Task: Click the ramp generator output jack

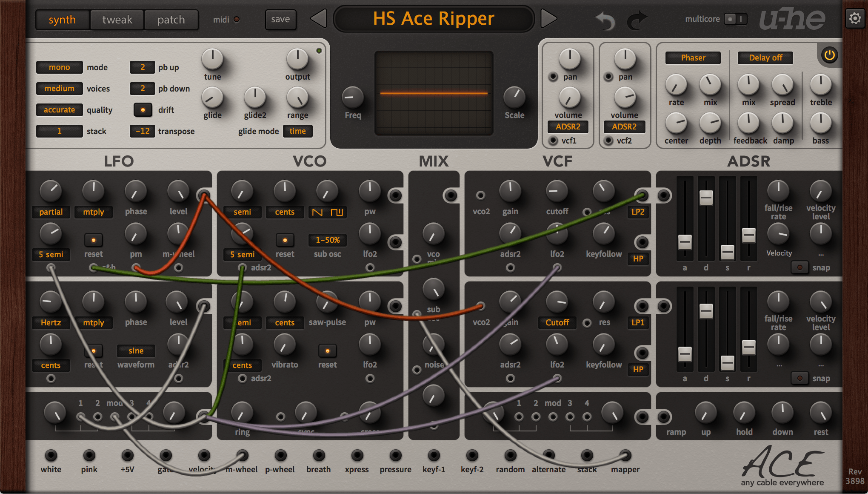Action: tap(664, 417)
